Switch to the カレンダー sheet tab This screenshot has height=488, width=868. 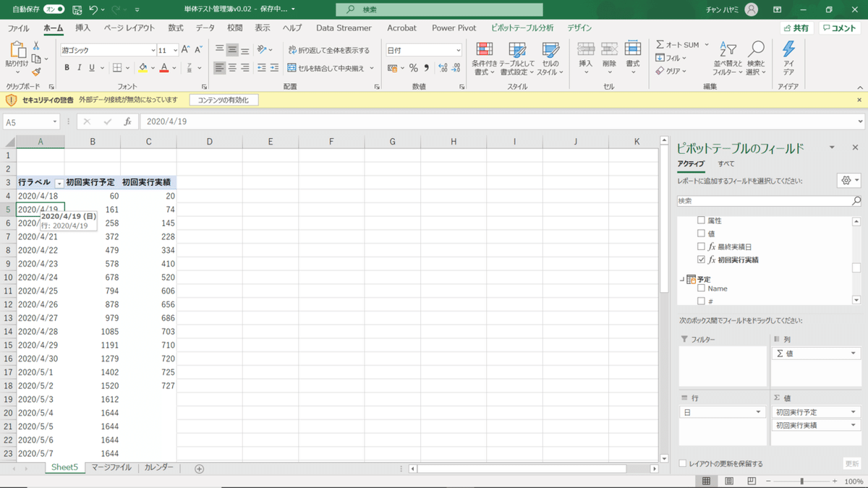158,468
